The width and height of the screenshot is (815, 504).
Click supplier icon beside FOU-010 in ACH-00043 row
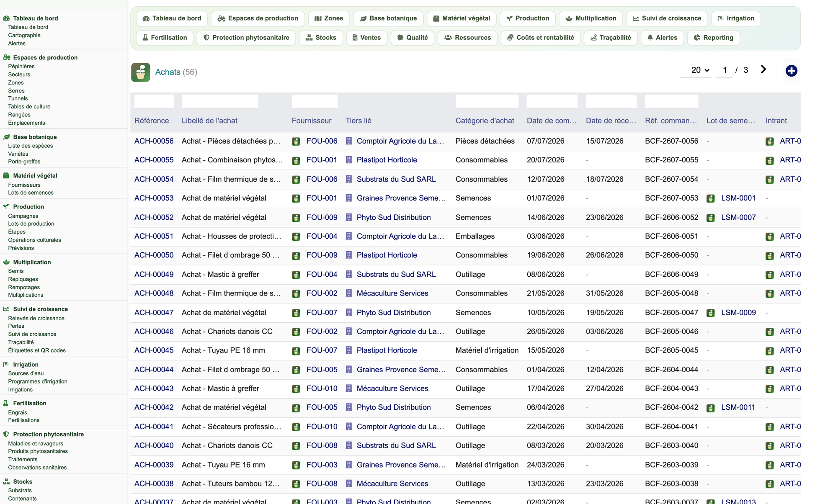click(296, 389)
